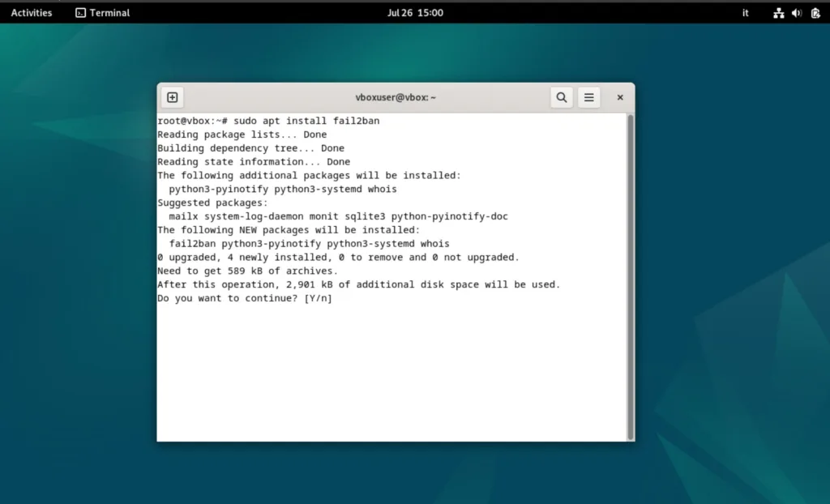Click 'Do you want to continue? [Y/n]' prompt

point(245,298)
